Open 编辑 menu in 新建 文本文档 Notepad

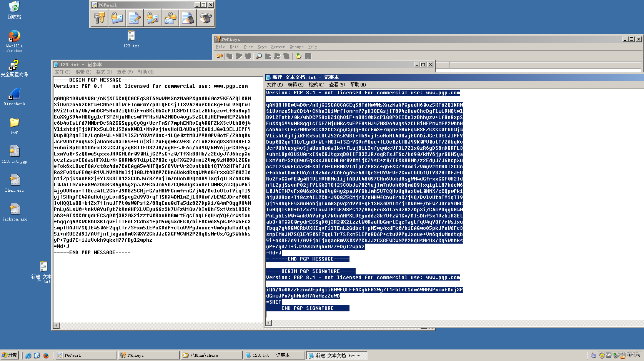click(x=295, y=85)
